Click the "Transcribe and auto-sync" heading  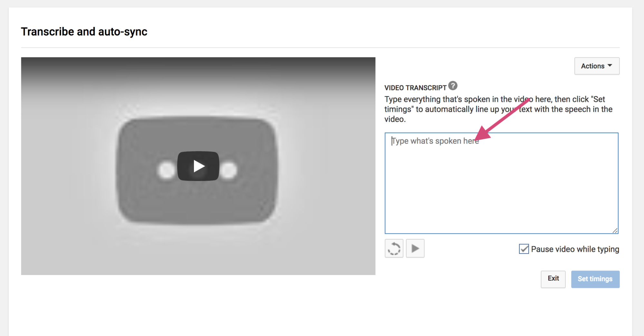click(84, 32)
